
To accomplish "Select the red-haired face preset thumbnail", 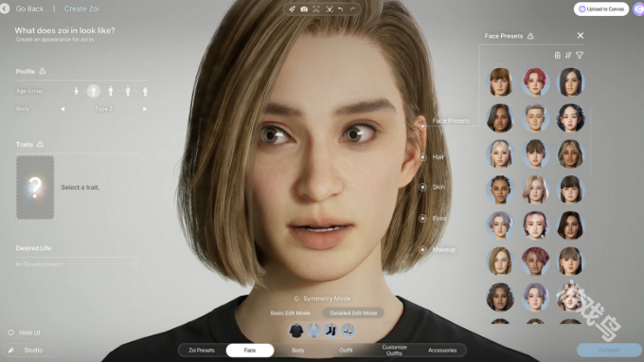I will 535,82.
